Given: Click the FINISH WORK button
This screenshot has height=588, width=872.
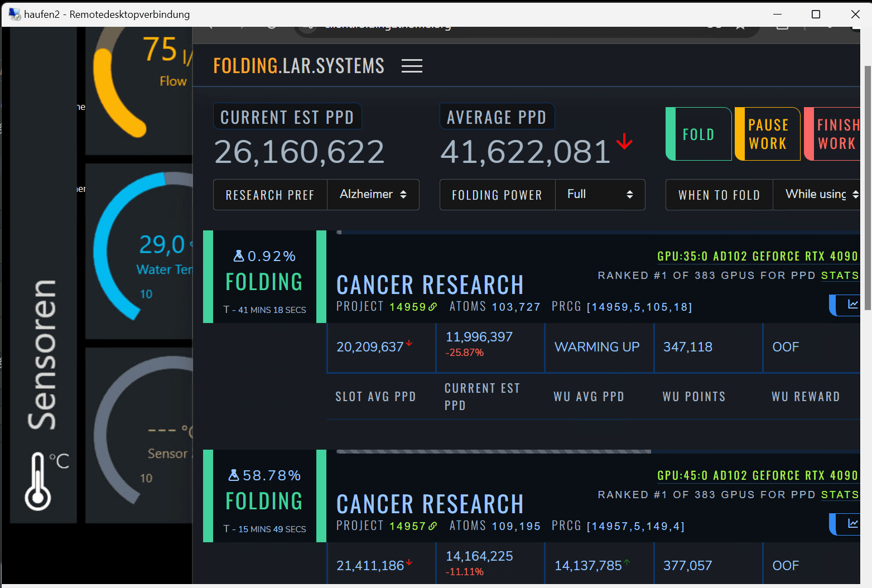Looking at the screenshot, I should [x=832, y=134].
